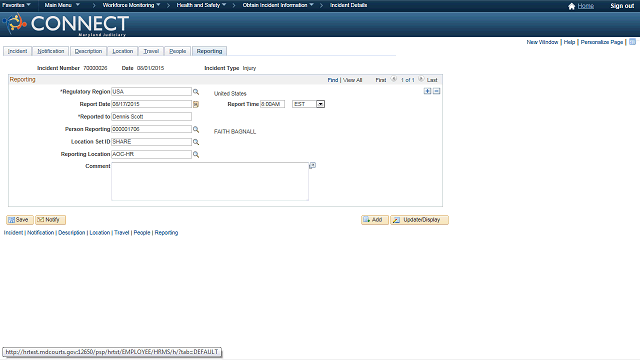Open the Home link
The image size is (640, 360).
(x=586, y=6)
